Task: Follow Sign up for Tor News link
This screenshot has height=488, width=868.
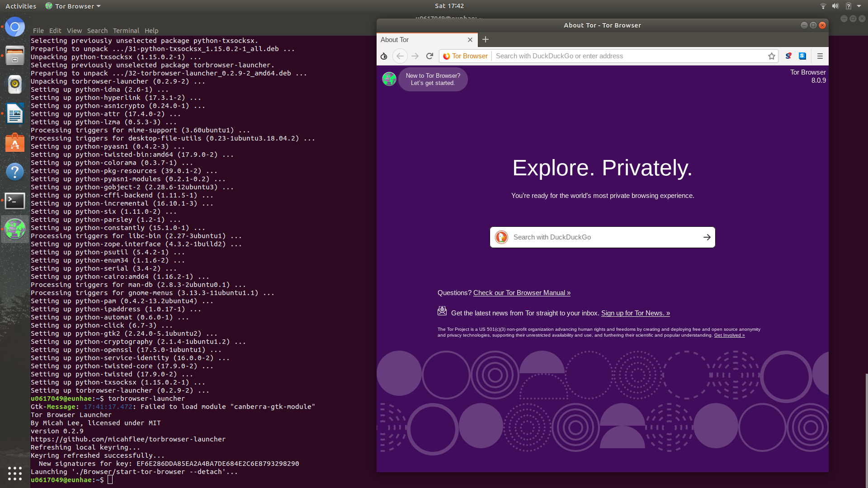Action: [635, 313]
